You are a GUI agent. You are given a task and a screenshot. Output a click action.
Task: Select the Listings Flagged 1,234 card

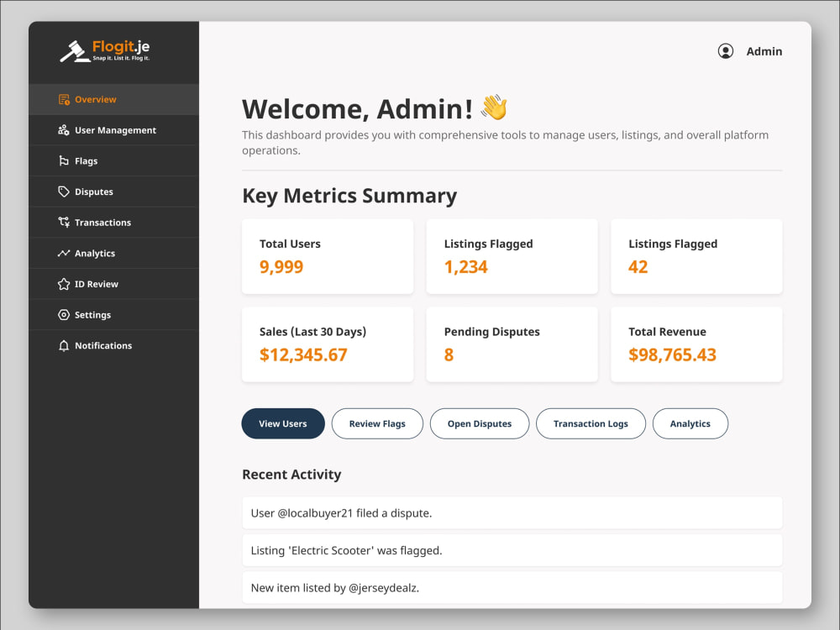pos(512,256)
